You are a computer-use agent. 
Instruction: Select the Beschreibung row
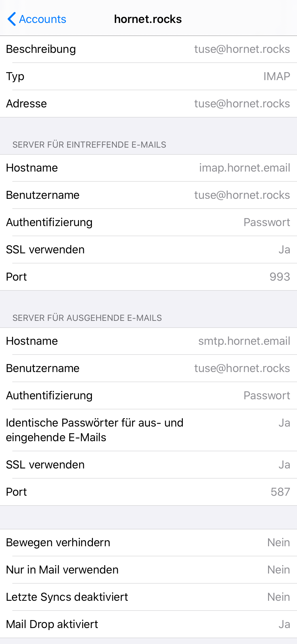148,49
